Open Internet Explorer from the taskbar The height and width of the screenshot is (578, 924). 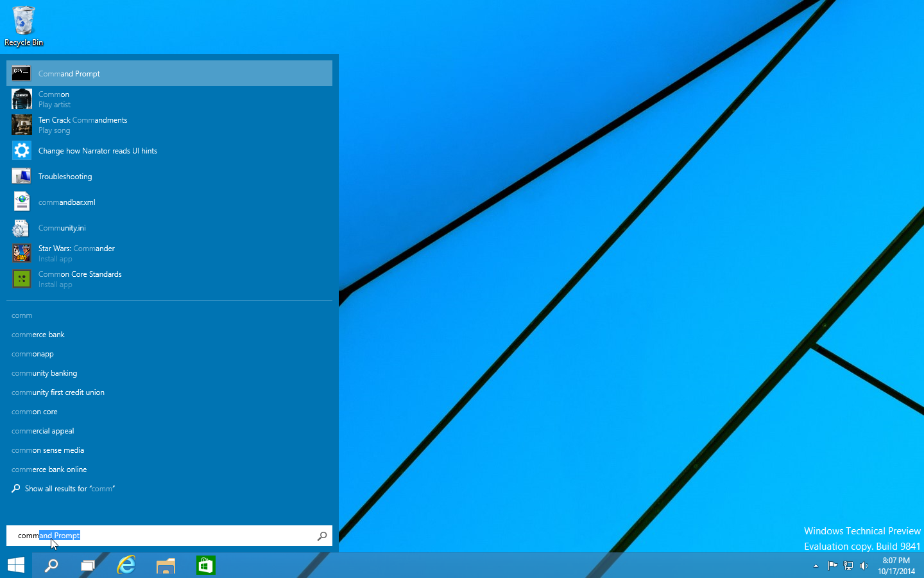(126, 565)
